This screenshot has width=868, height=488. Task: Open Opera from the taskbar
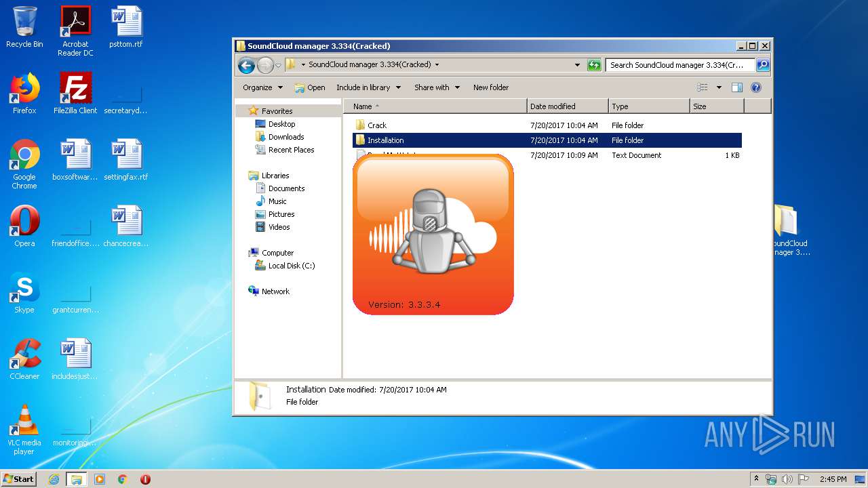145,479
